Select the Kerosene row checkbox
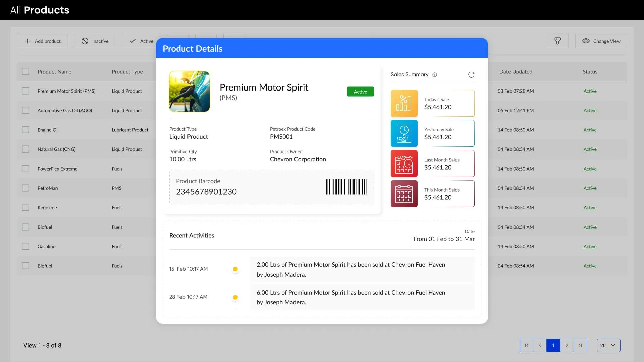 25,207
